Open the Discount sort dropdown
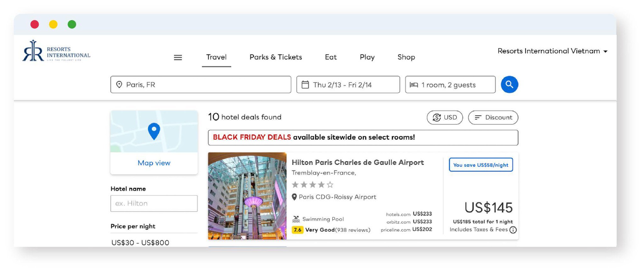The height and width of the screenshot is (272, 644). click(x=493, y=117)
